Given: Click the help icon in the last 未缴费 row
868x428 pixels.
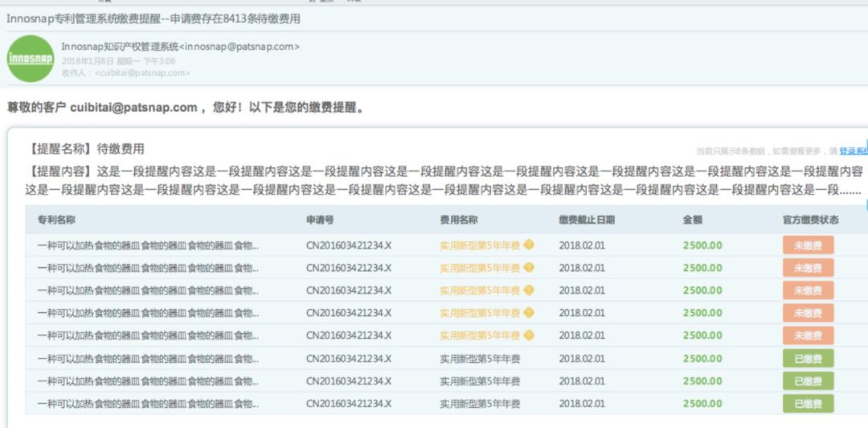Looking at the screenshot, I should coord(529,335).
